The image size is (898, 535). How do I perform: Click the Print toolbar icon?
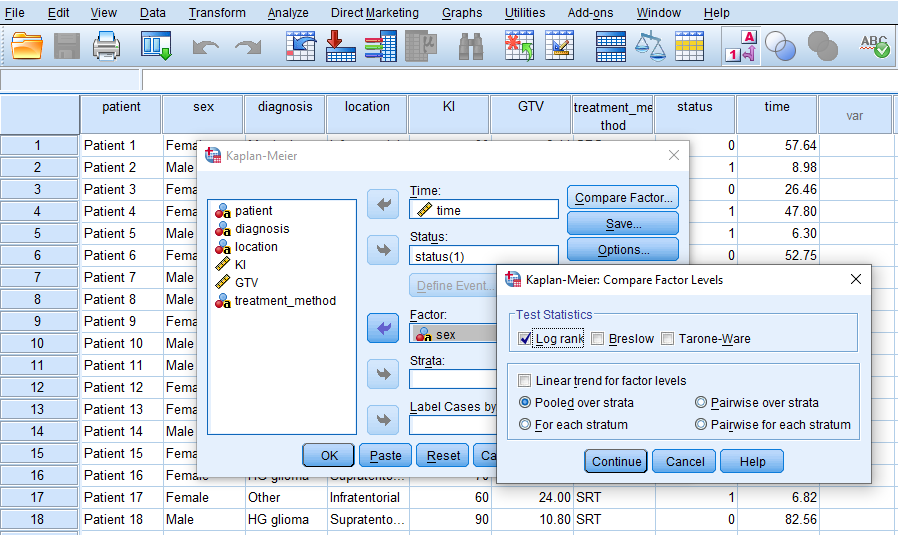[x=106, y=46]
